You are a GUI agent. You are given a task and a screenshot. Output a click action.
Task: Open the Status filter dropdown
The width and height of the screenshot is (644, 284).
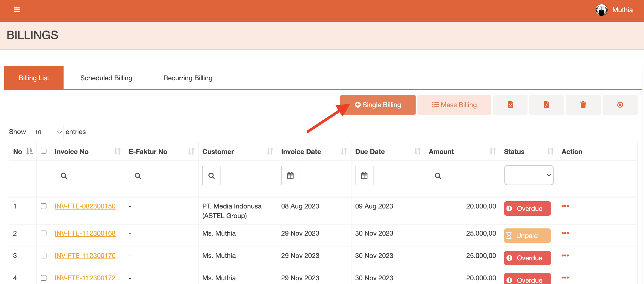[x=529, y=175]
